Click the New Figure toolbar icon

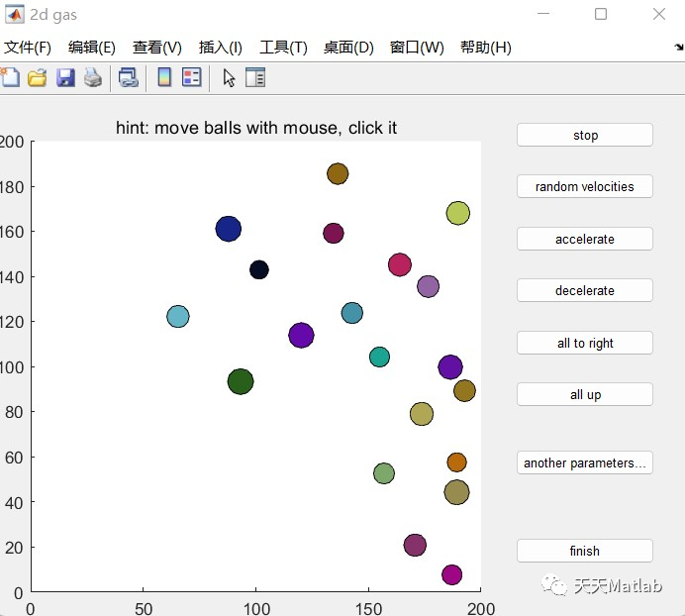[x=10, y=78]
